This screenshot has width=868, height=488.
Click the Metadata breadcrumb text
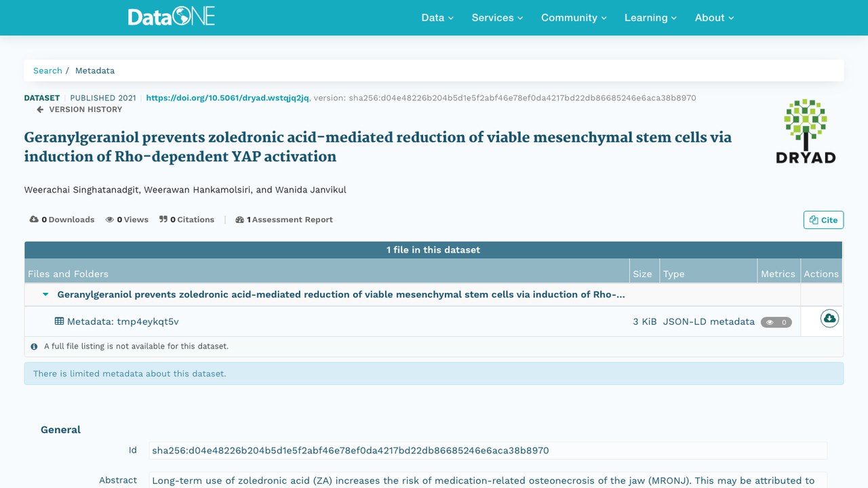coord(95,70)
